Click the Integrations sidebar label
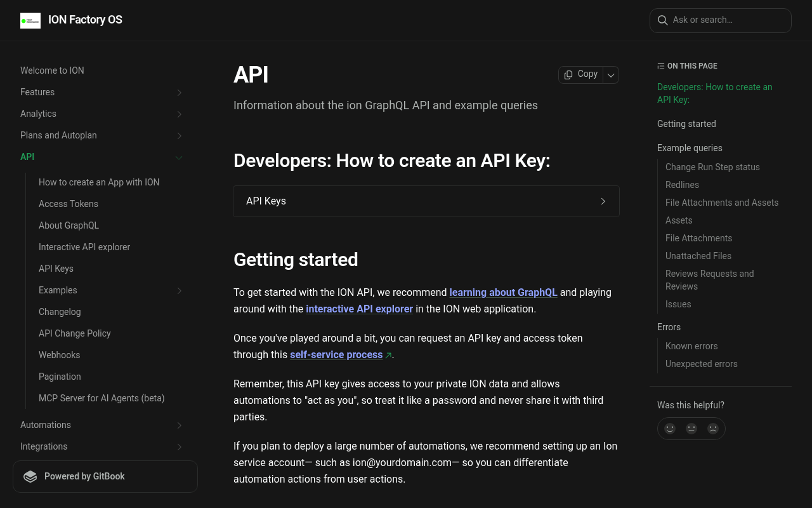Screen dimensions: 812x508 44,446
